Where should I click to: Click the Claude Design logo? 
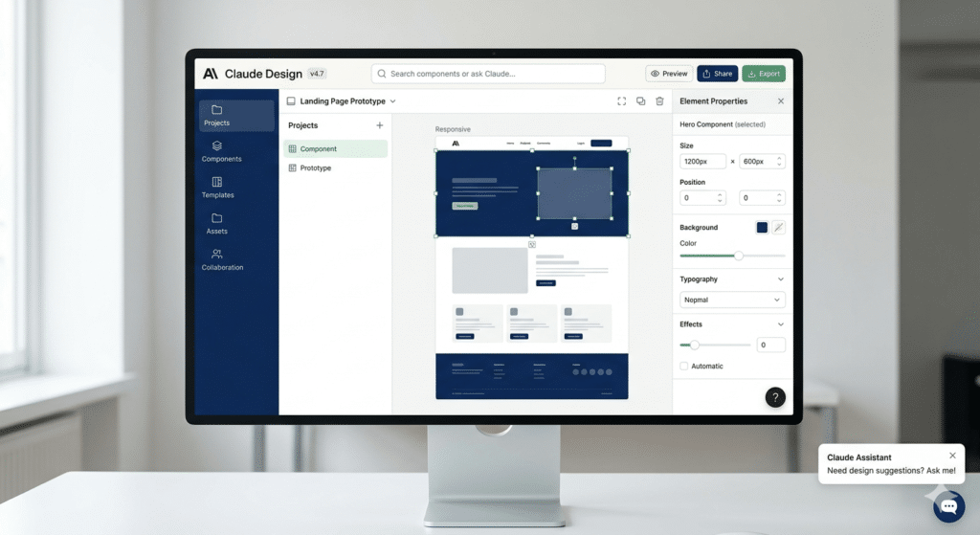pos(211,74)
